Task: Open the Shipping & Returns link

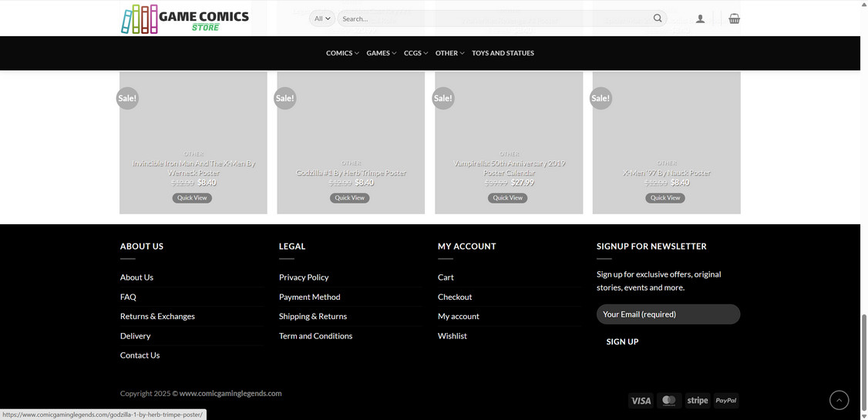Action: point(313,317)
